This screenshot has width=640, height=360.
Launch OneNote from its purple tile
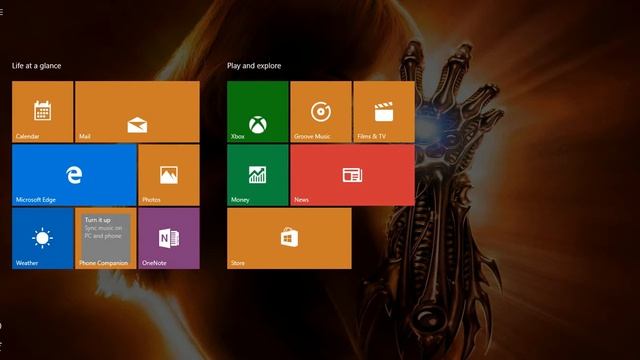click(x=169, y=238)
